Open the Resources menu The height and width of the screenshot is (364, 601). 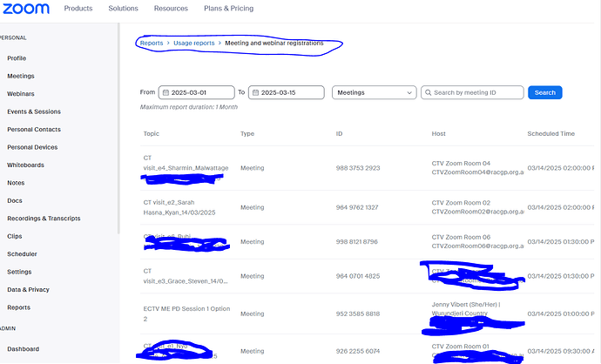(171, 9)
